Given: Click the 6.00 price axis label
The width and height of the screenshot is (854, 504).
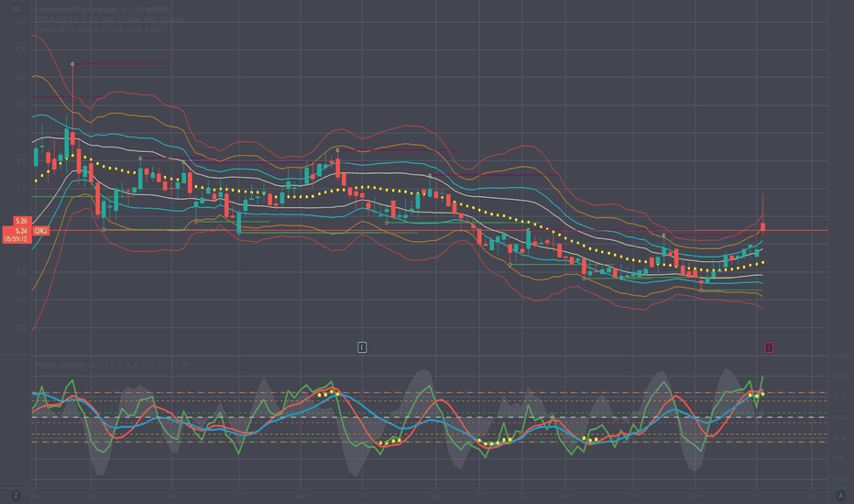Looking at the screenshot, I should (x=22, y=189).
